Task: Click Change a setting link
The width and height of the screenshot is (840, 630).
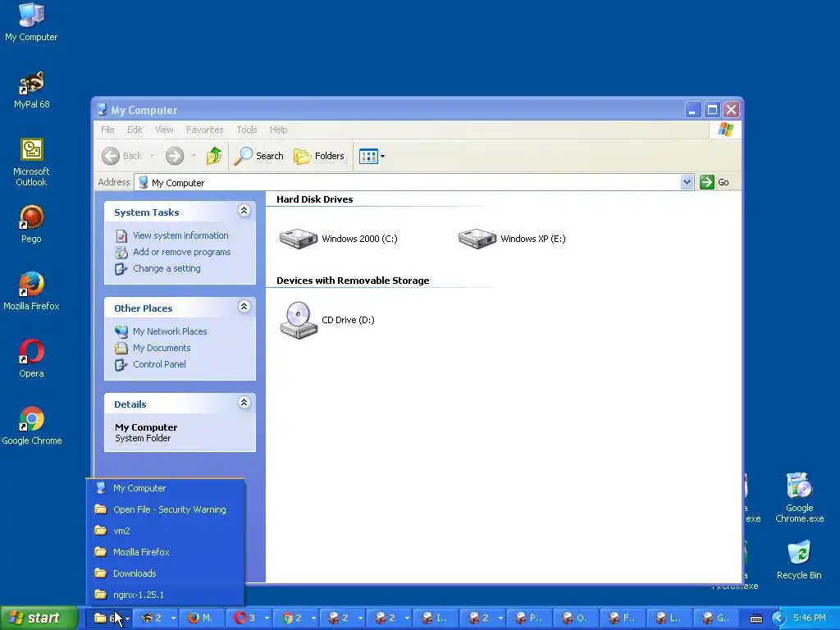Action: pos(167,268)
